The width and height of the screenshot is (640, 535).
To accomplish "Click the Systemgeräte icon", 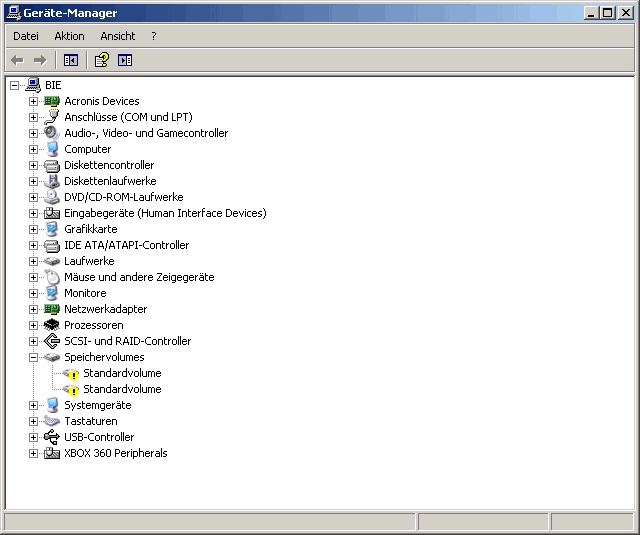I will point(52,405).
